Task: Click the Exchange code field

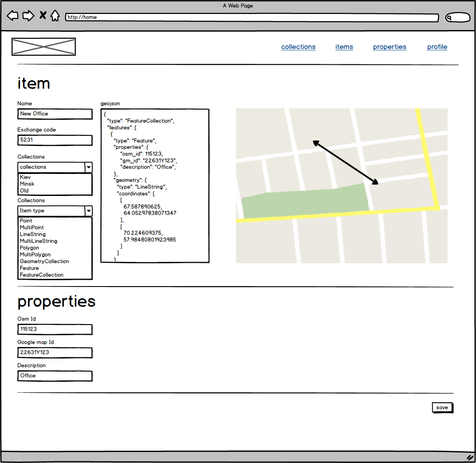Action: pos(55,140)
